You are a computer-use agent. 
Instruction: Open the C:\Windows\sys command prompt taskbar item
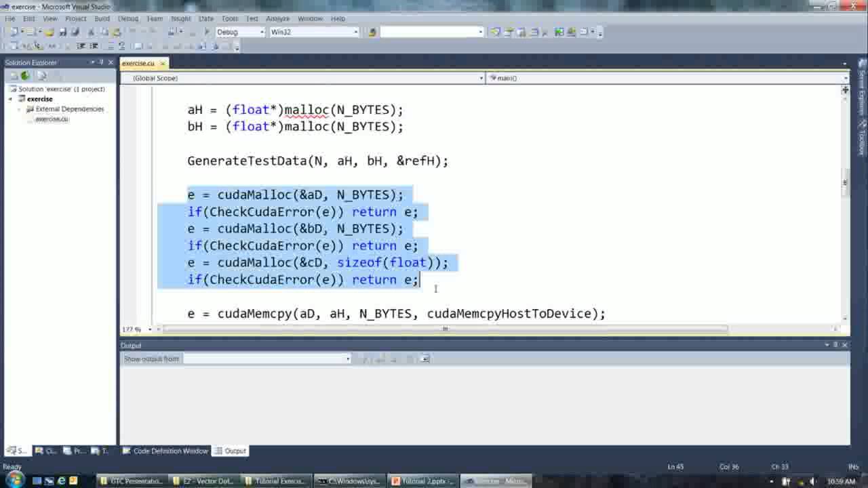point(349,481)
